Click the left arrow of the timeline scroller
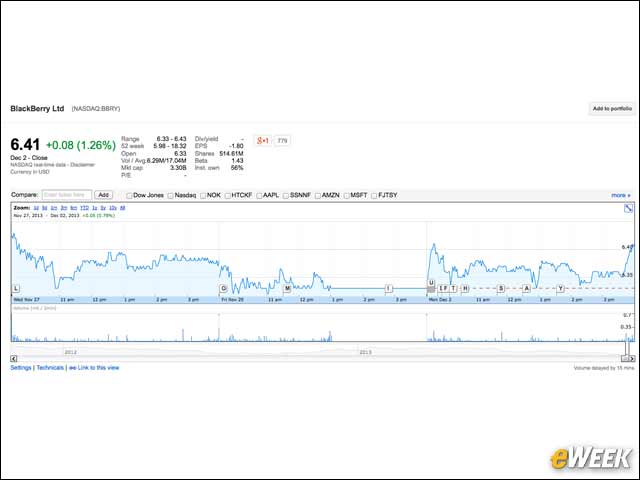Screen dimensions: 640x480 tap(14, 358)
